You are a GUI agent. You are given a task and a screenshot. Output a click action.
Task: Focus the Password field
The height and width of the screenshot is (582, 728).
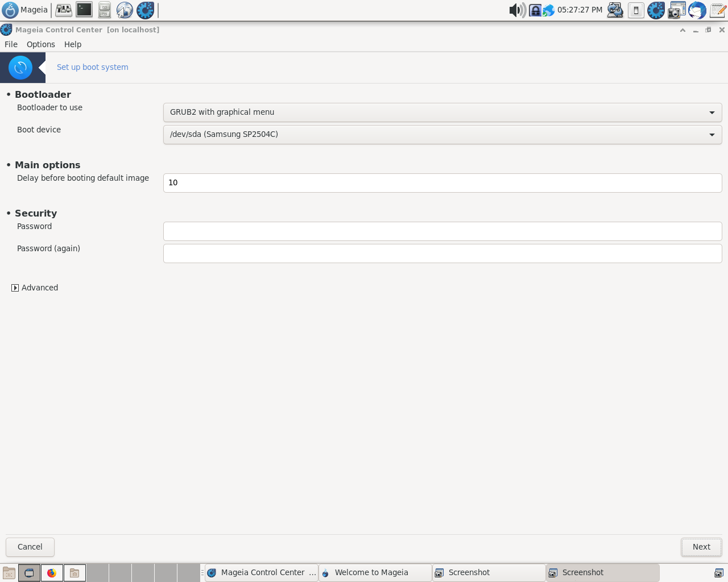pos(442,231)
